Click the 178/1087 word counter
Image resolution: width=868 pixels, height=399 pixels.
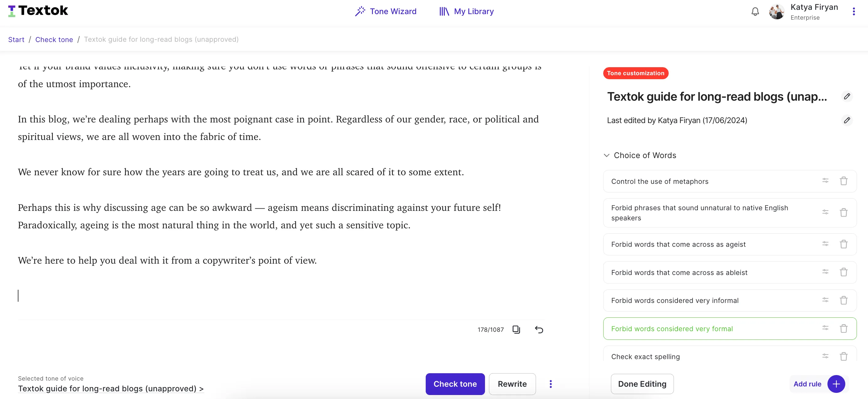[x=490, y=330]
